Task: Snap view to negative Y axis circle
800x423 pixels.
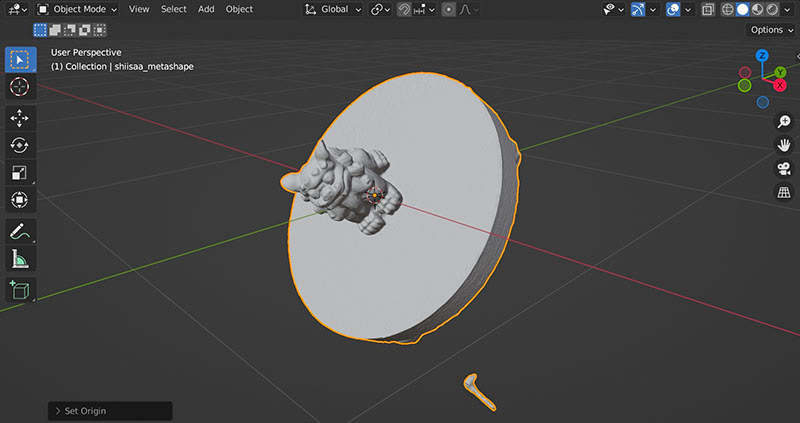Action: pyautogui.click(x=744, y=85)
